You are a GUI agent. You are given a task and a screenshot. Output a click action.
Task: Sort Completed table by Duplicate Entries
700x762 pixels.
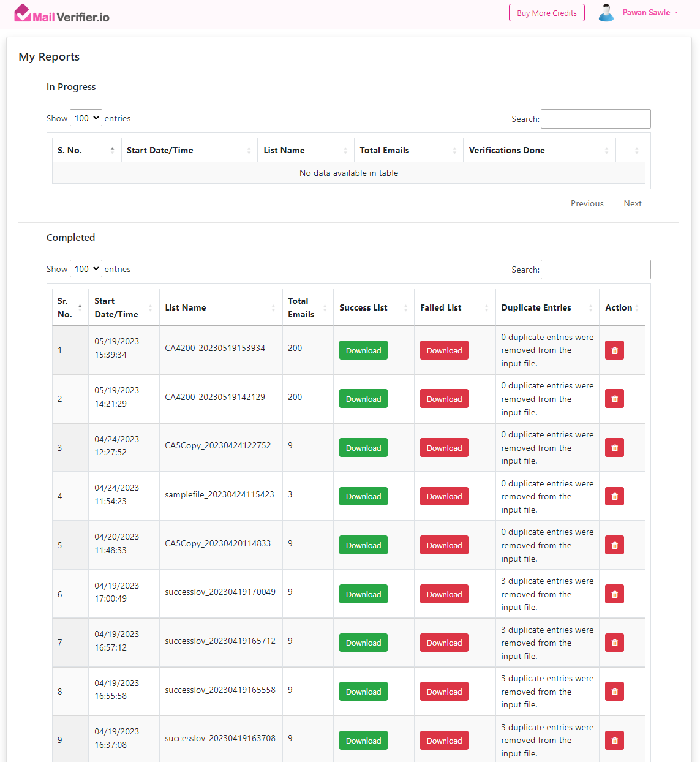pos(548,307)
